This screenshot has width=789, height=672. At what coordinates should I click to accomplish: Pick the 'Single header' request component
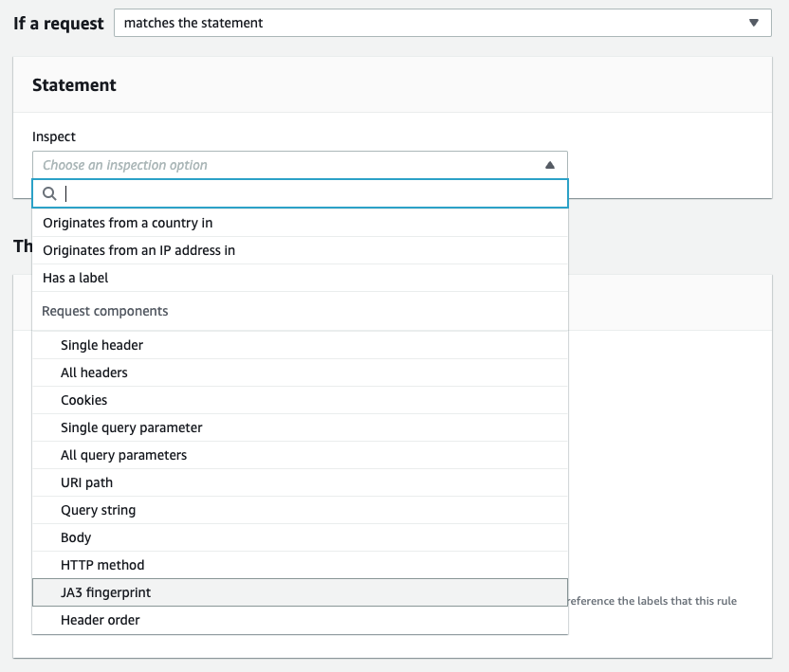point(300,345)
